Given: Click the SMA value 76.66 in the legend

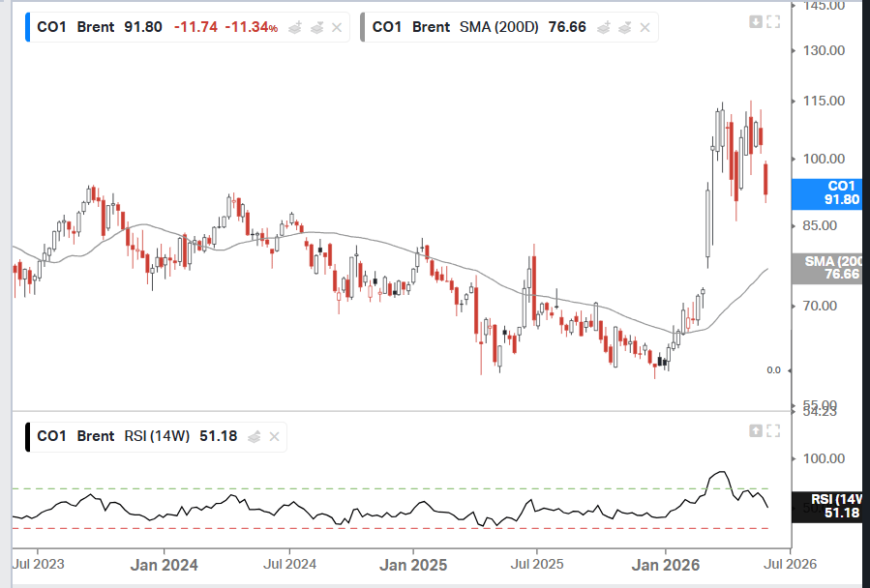Looking at the screenshot, I should point(567,27).
